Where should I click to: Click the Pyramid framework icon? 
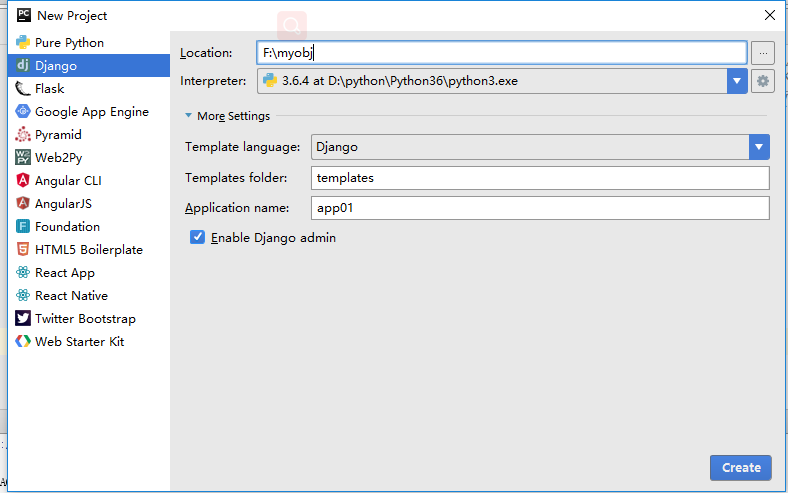[23, 134]
